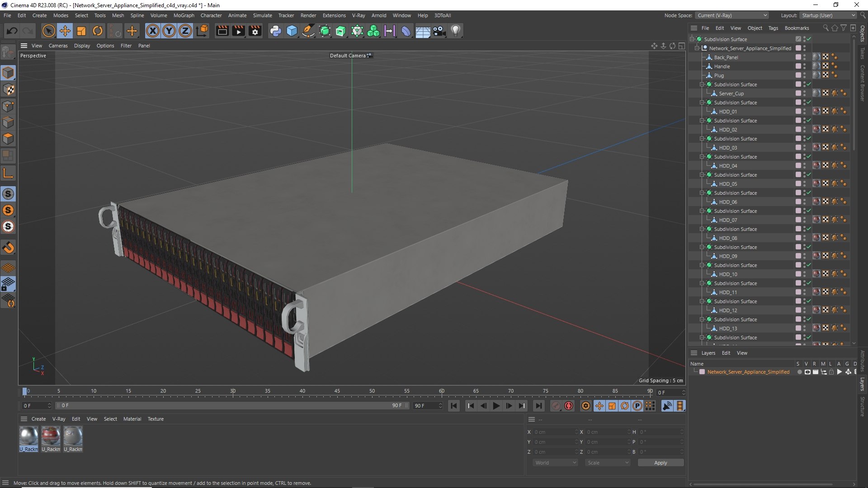Open the Python script icon
The image size is (868, 488).
coord(275,31)
